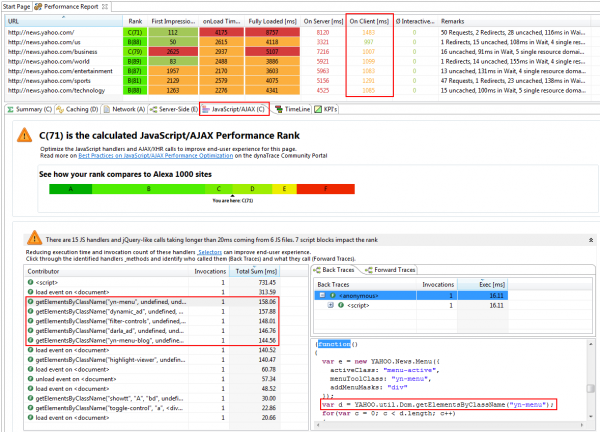Open the TimeLine tab
This screenshot has width=600, height=432.
(293, 109)
